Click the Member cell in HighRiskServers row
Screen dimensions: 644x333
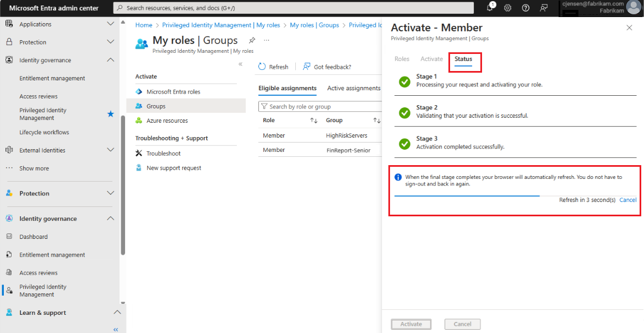tap(274, 135)
